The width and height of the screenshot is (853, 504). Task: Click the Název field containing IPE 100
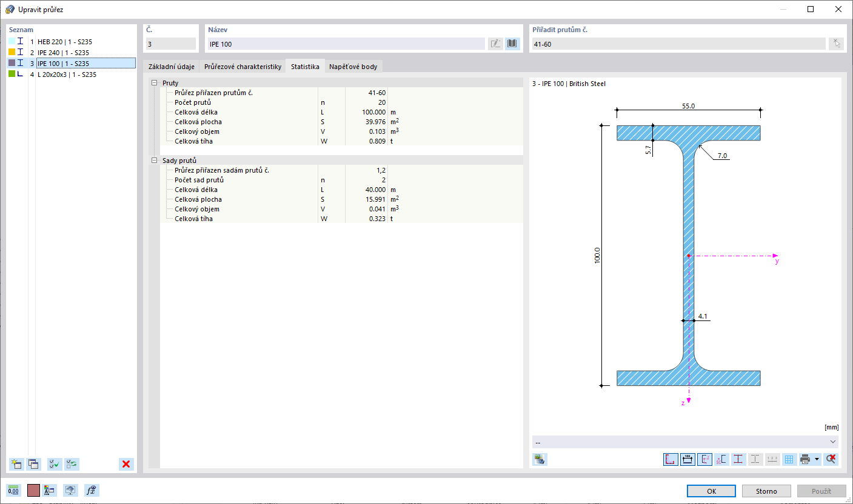coord(346,44)
